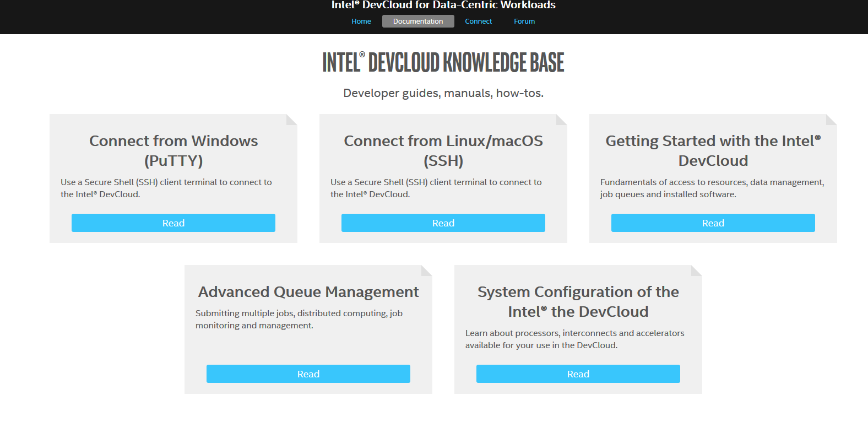Viewport: 868px width, 422px height.
Task: Click the PuTTY card description about SSH client
Action: coord(166,188)
